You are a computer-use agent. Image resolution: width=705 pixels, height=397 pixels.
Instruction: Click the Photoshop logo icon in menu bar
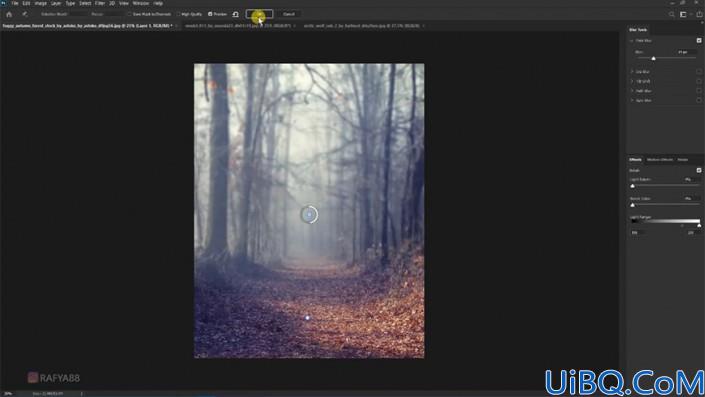(4, 3)
